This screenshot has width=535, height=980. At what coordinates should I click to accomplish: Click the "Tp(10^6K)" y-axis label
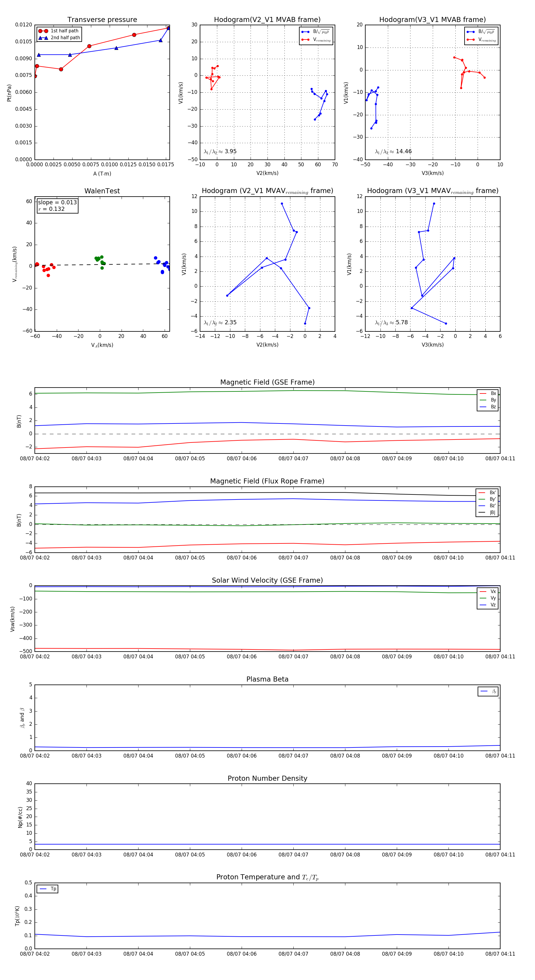(x=17, y=916)
